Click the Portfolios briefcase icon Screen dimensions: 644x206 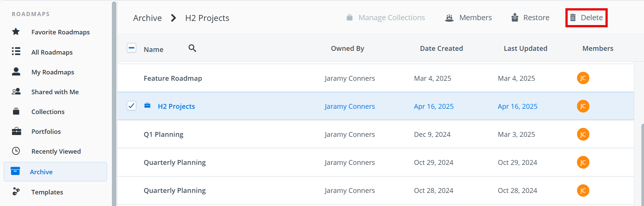coord(16,131)
